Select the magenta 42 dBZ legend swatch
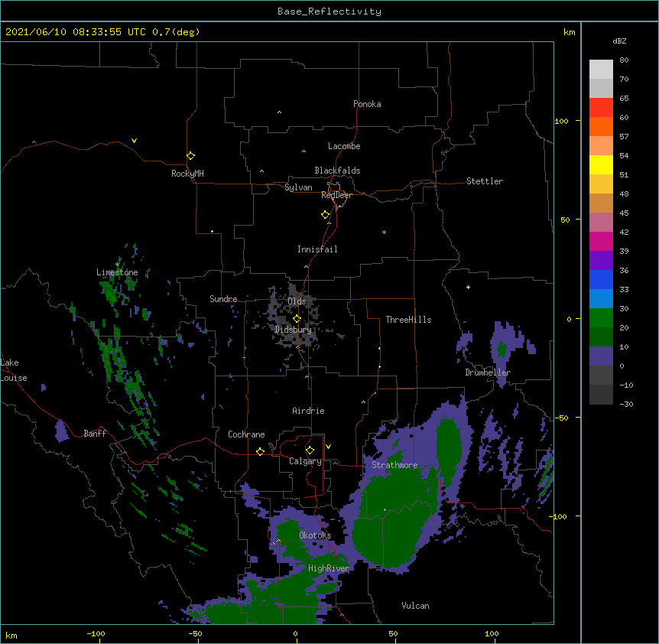The image size is (659, 644). point(601,241)
